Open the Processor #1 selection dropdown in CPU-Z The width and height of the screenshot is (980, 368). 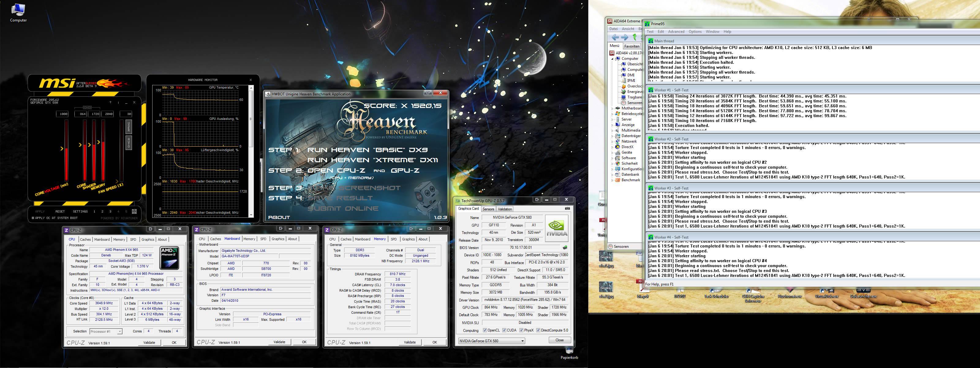[106, 332]
